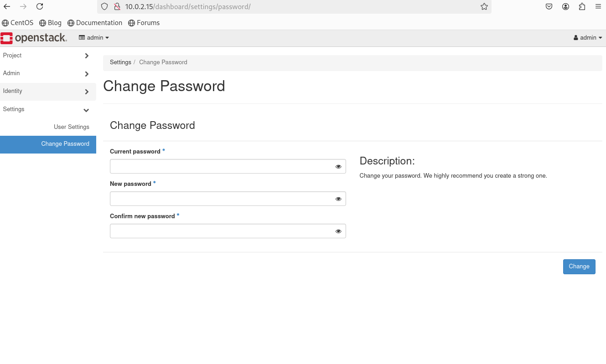Go back with the browser back arrow

click(x=7, y=7)
